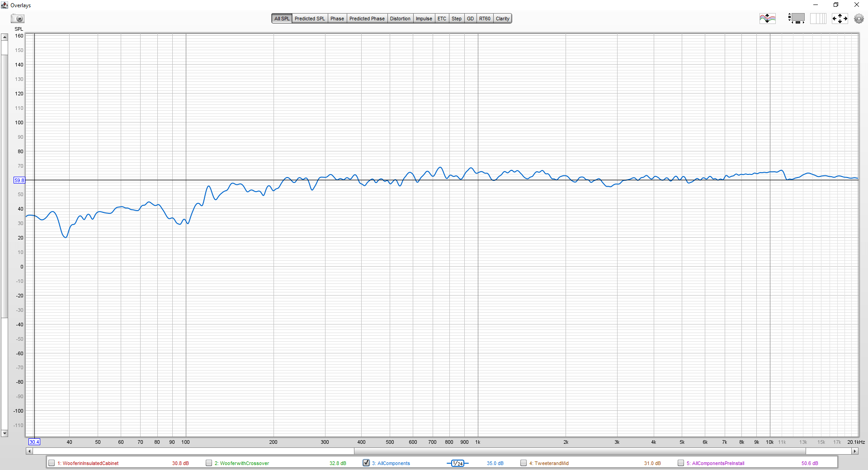Click the vertical scroll up arrow

pyautogui.click(x=5, y=37)
